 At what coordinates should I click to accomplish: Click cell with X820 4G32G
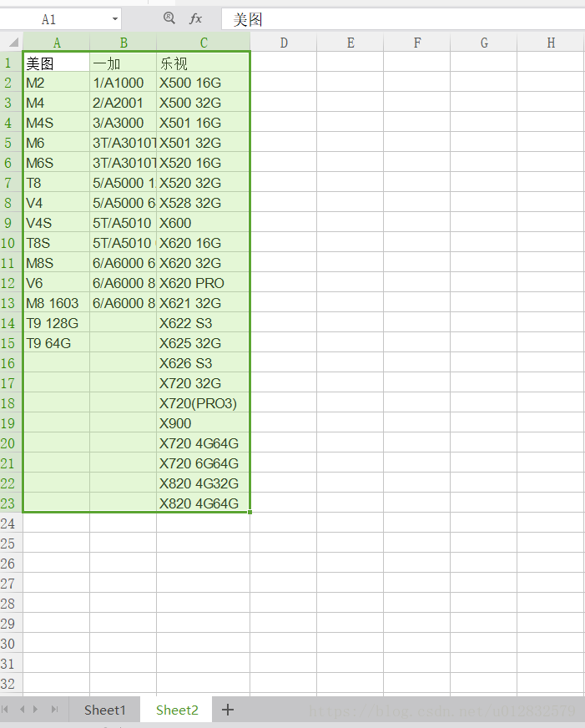(203, 483)
